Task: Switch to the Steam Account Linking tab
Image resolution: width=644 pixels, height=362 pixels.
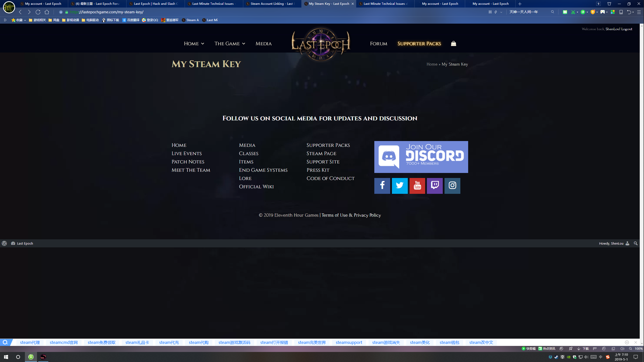Action: (x=272, y=4)
